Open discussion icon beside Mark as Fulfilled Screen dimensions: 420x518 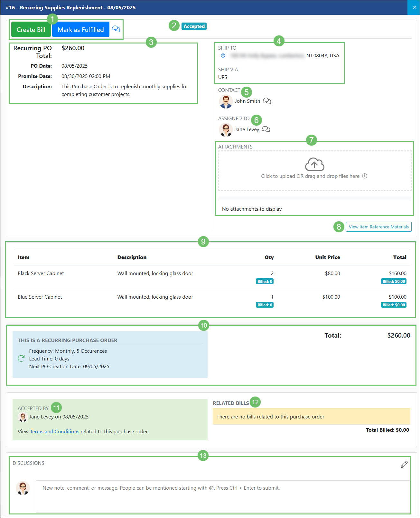point(116,29)
